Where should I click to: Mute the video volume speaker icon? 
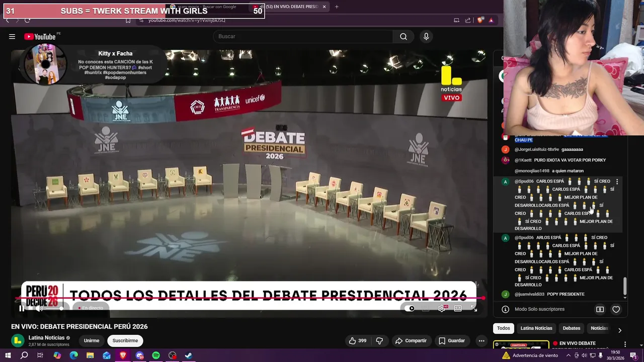39,308
